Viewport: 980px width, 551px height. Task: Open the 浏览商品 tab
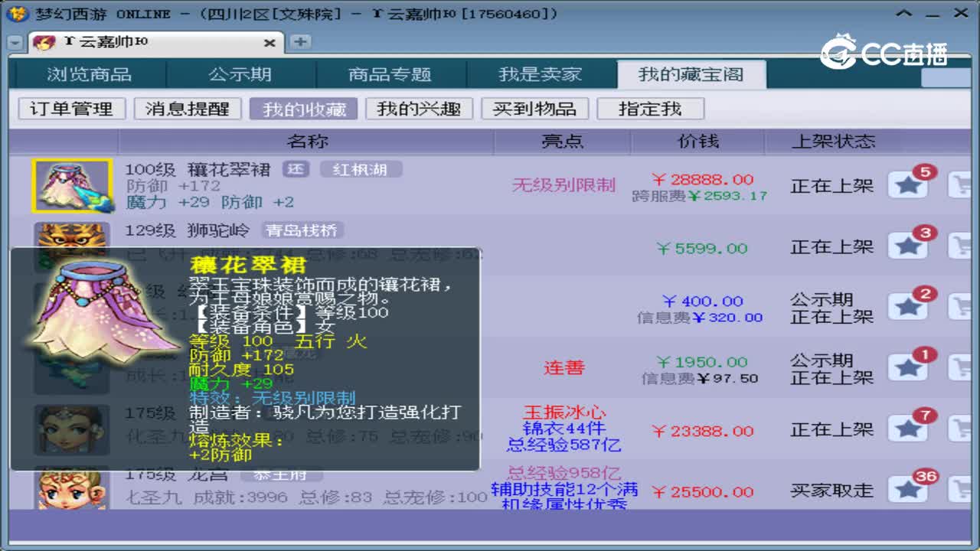click(x=90, y=74)
